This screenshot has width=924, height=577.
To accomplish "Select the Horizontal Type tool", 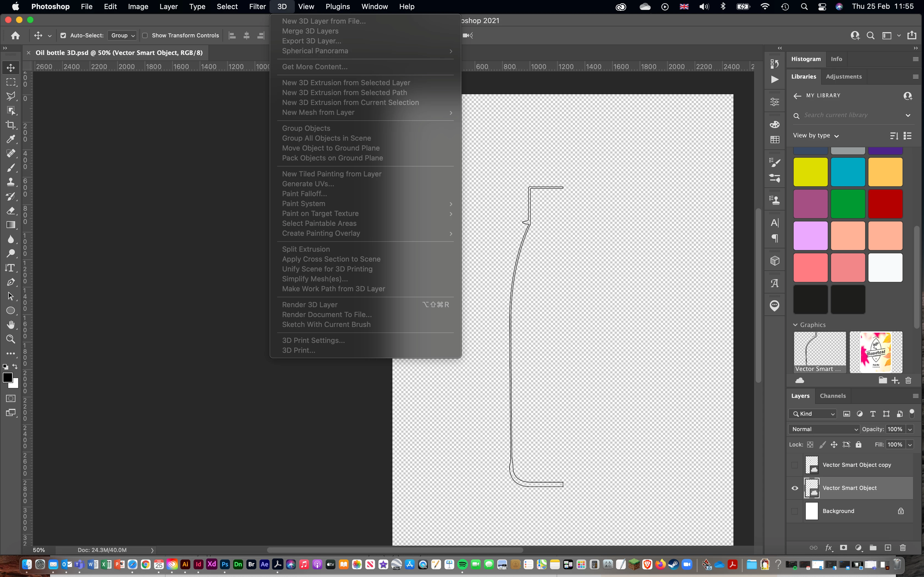I will click(x=11, y=268).
